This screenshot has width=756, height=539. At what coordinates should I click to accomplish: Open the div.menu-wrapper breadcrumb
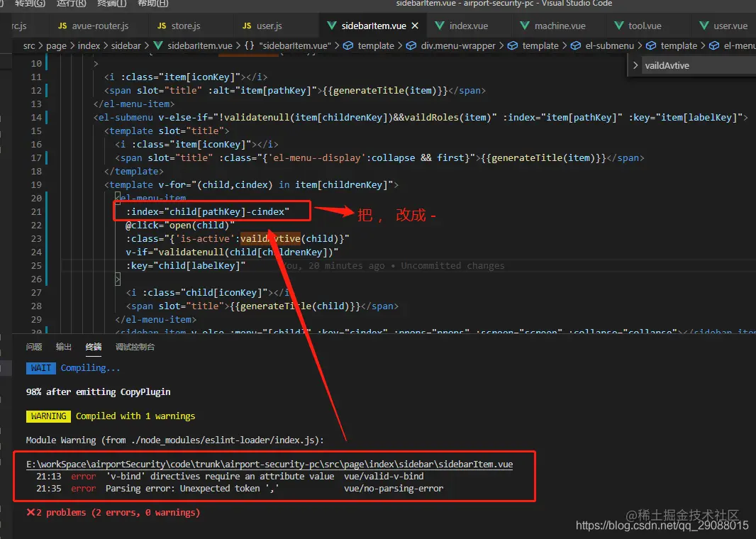[x=458, y=46]
